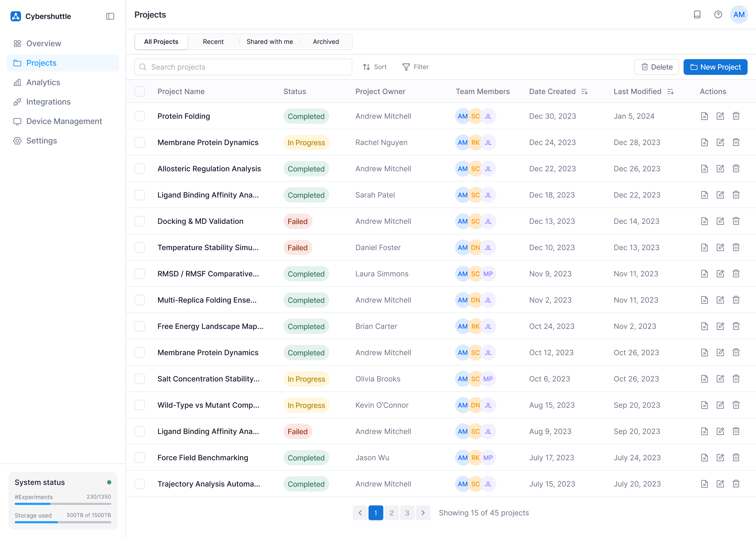This screenshot has width=756, height=538.
Task: Collapse the sidebar panel icon
Action: pos(110,16)
